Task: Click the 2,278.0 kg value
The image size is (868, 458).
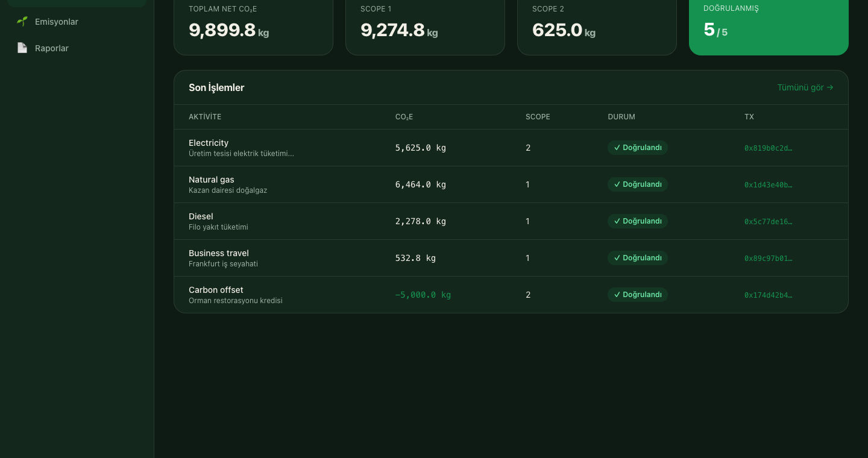Action: [421, 221]
